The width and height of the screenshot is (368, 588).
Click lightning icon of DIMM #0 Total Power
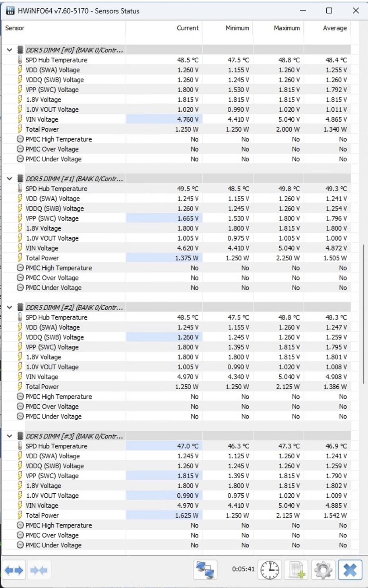coord(20,129)
